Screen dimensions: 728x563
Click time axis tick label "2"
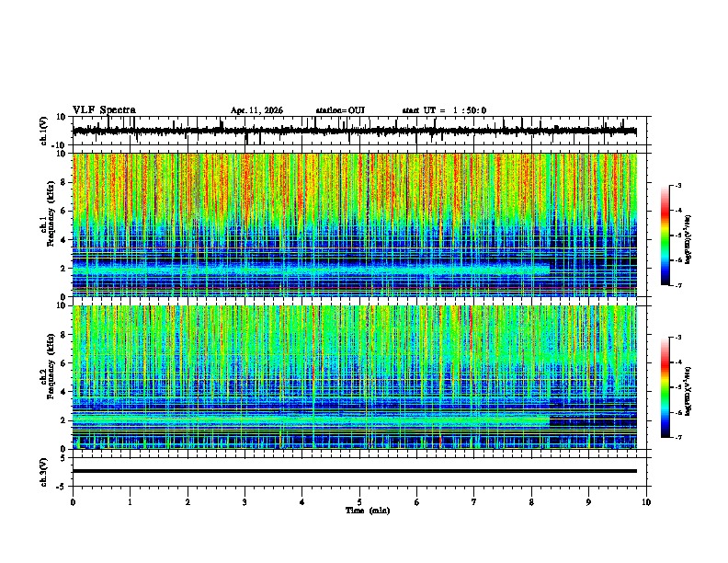click(x=188, y=502)
